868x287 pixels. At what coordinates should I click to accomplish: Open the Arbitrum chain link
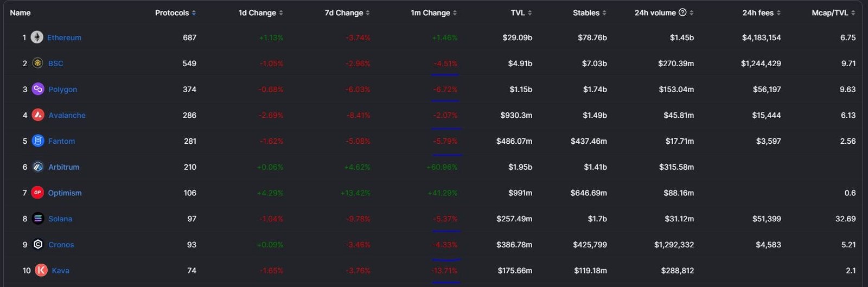(x=63, y=167)
